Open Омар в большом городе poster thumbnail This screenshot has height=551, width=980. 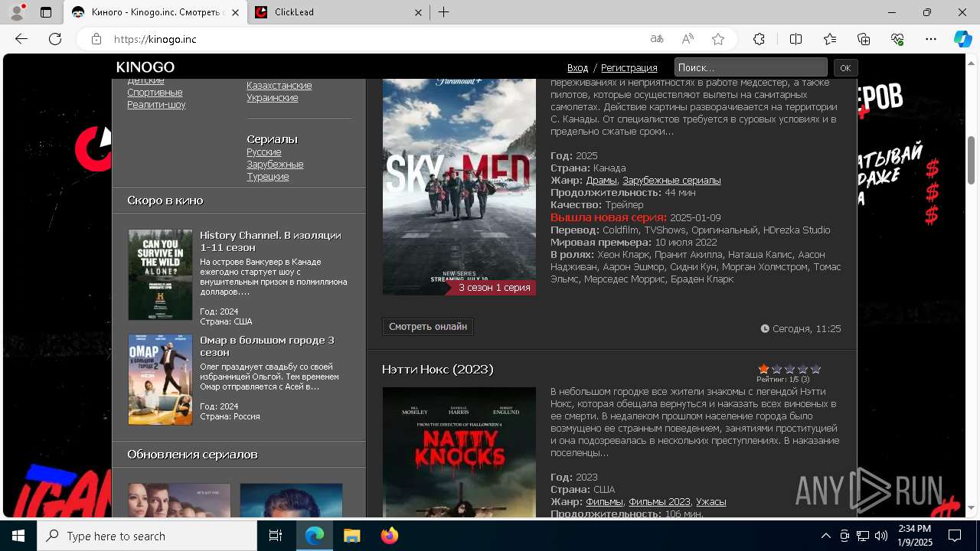[x=160, y=380]
